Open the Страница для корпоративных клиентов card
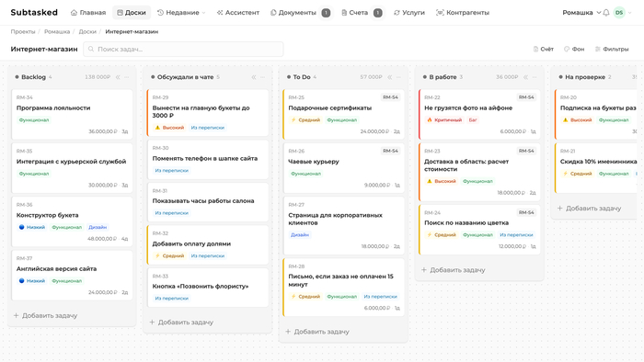644x362 pixels. 344,225
